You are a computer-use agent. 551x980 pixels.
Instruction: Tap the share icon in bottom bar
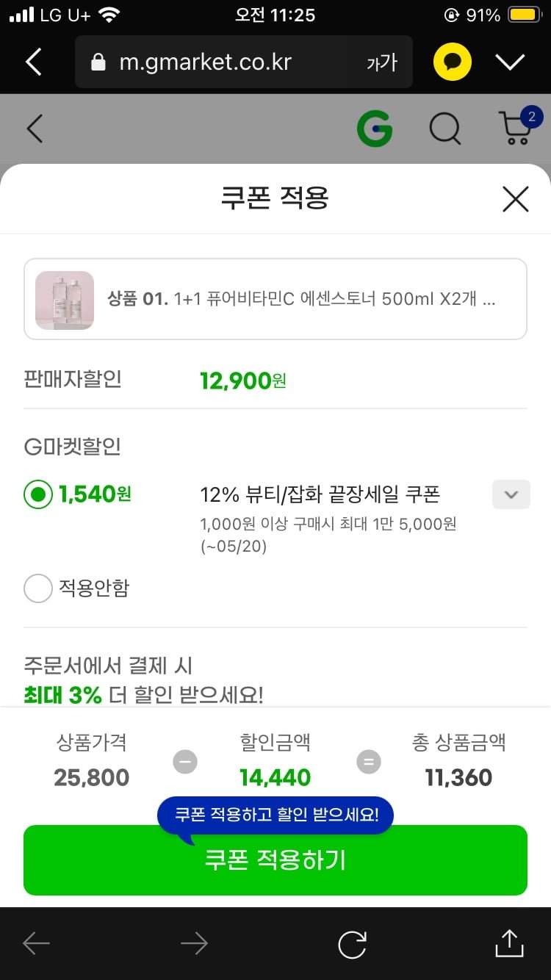[x=509, y=944]
